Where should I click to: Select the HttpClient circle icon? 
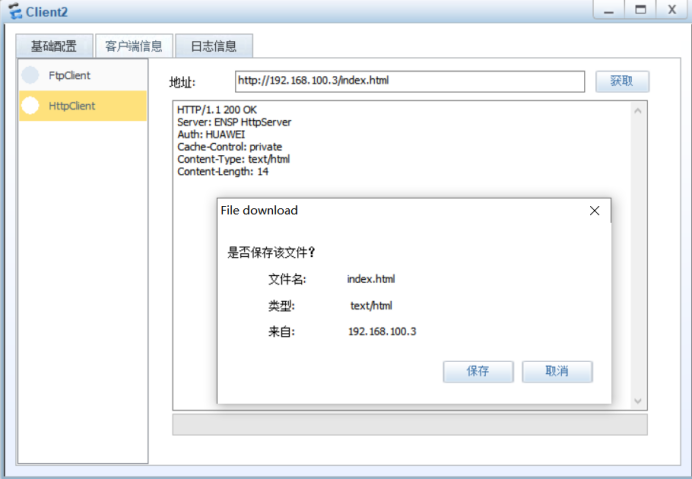30,106
